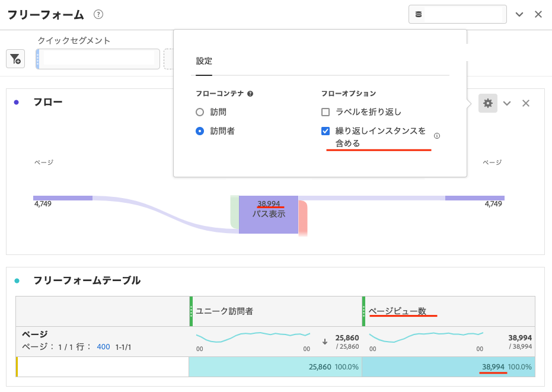Click info icon beside フローコンテナ label
The image size is (552, 392).
250,94
